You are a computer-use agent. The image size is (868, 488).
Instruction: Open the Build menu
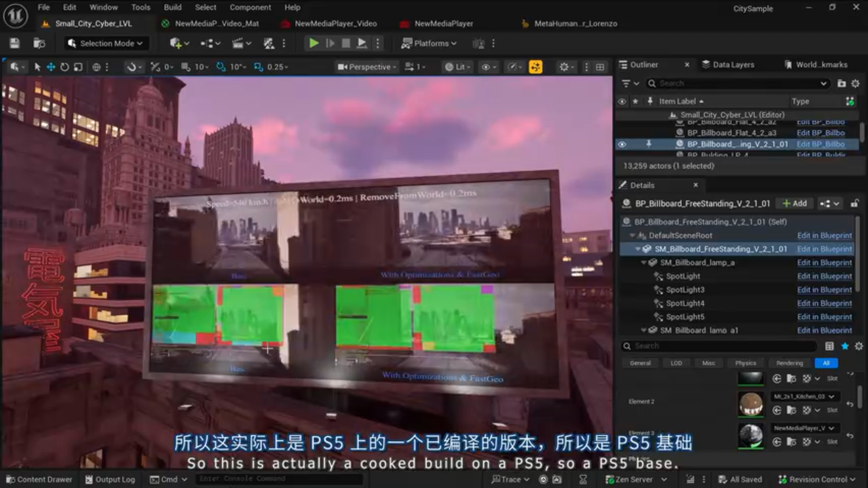pyautogui.click(x=172, y=7)
